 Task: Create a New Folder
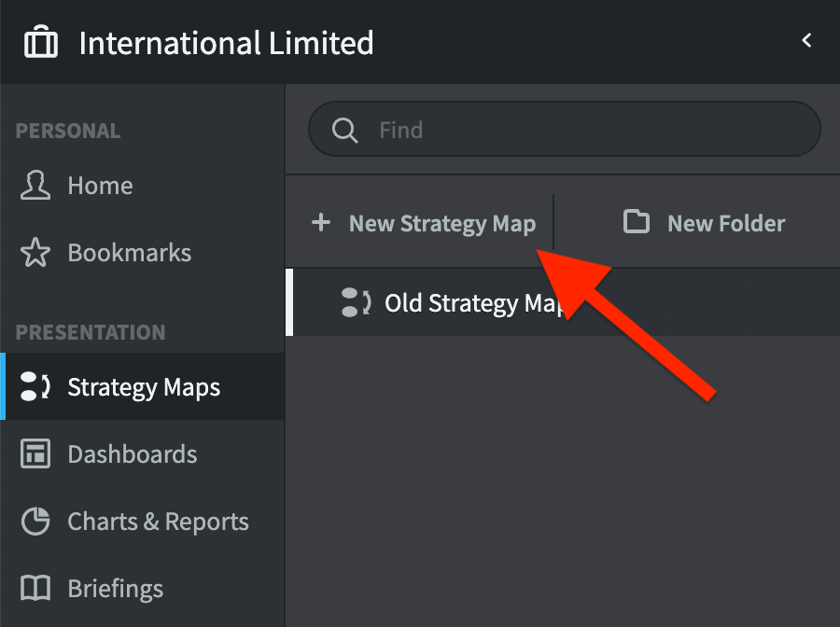(725, 223)
